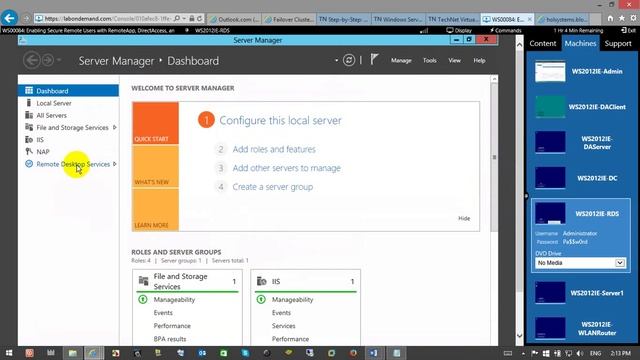Refresh the Server Manager dashboard
640x360 pixels.
pyautogui.click(x=349, y=60)
